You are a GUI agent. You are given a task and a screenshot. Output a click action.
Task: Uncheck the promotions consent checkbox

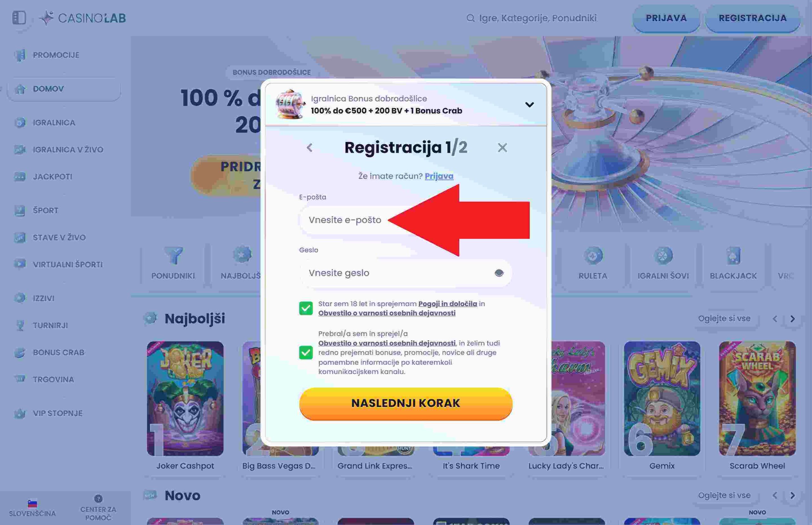click(306, 353)
